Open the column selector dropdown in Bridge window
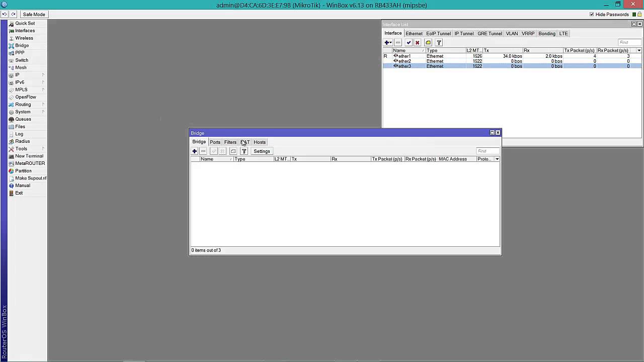 (x=497, y=159)
